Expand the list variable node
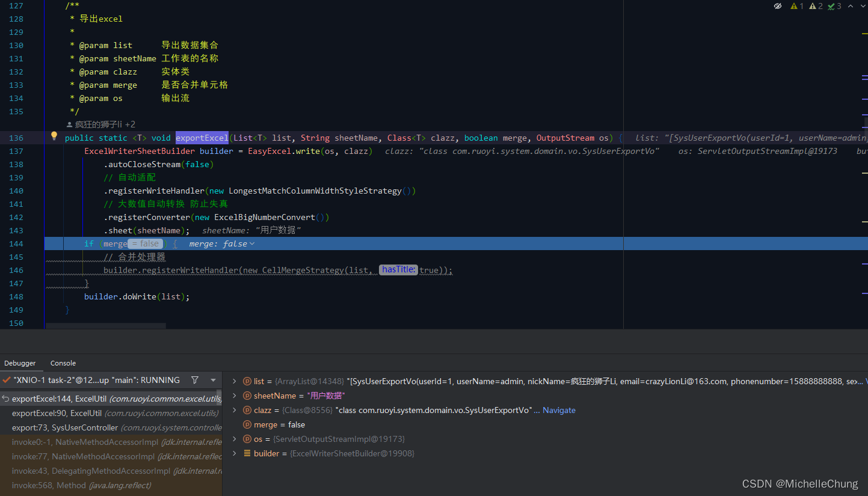This screenshot has width=868, height=496. tap(234, 381)
